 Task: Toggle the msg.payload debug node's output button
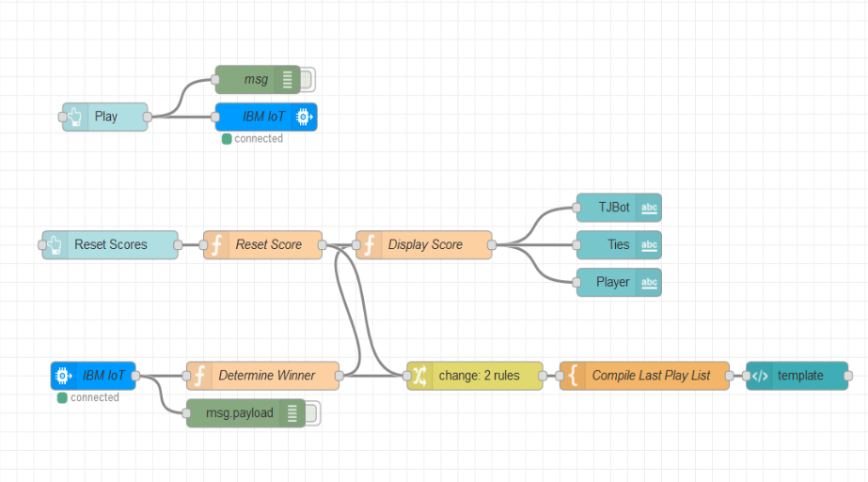click(x=313, y=413)
